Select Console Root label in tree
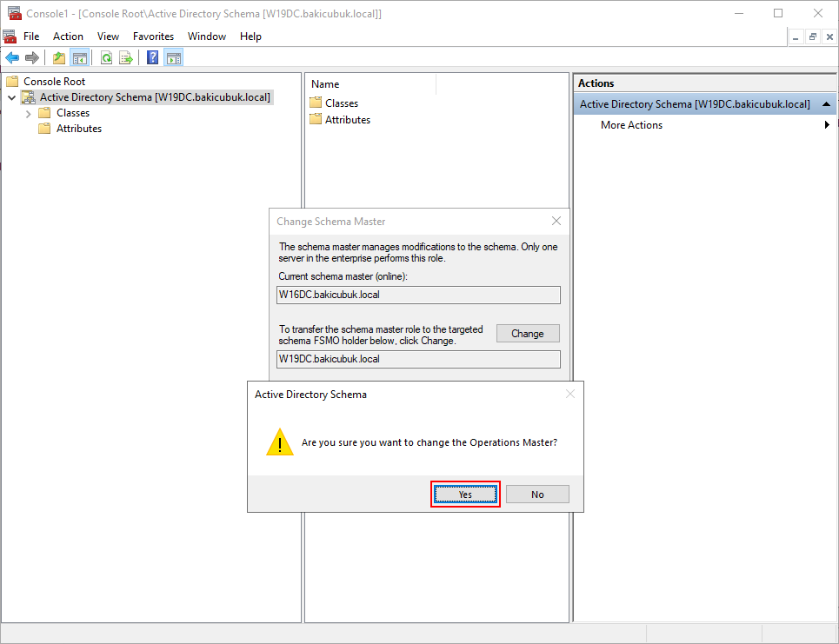The image size is (839, 644). (x=54, y=82)
